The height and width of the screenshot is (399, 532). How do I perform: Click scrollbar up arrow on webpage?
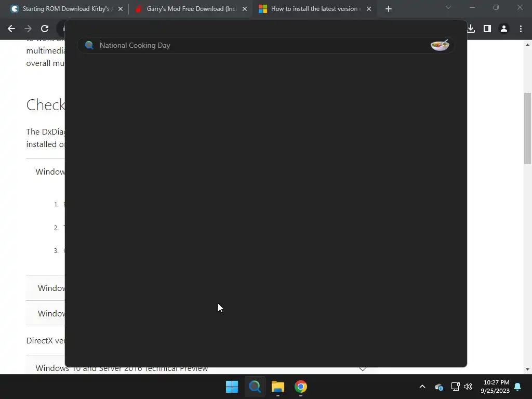click(x=528, y=45)
